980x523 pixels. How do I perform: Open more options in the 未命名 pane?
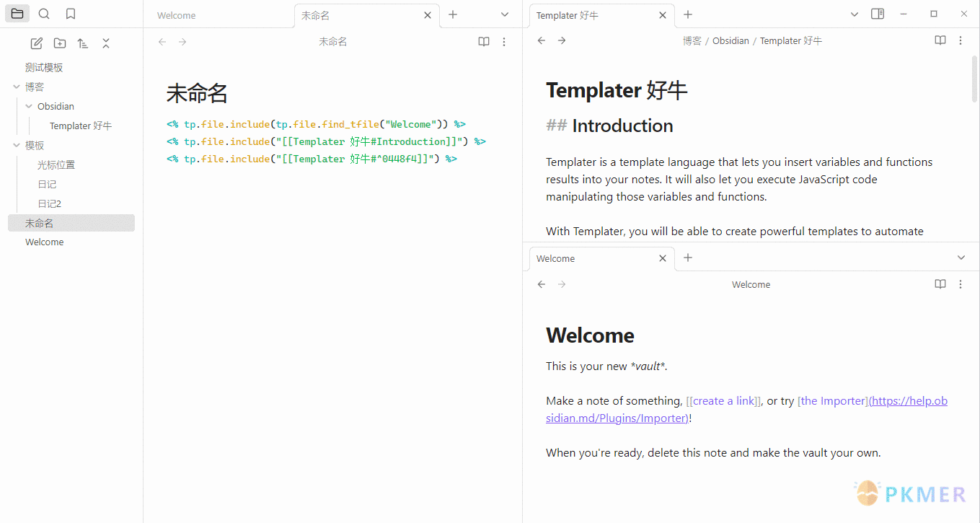click(504, 42)
